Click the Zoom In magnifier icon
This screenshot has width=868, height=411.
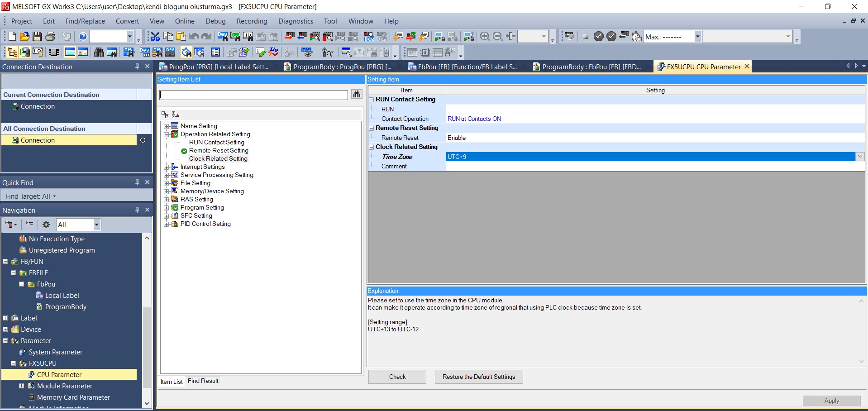point(485,37)
